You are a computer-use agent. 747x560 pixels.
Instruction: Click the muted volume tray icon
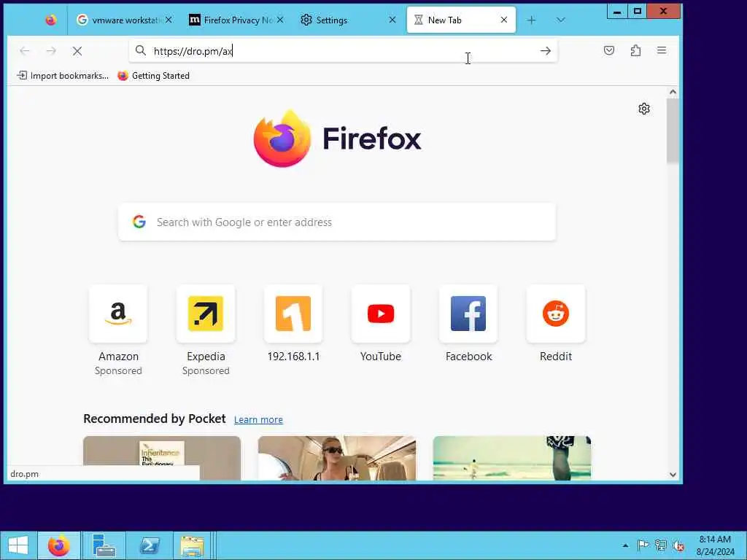[678, 545]
